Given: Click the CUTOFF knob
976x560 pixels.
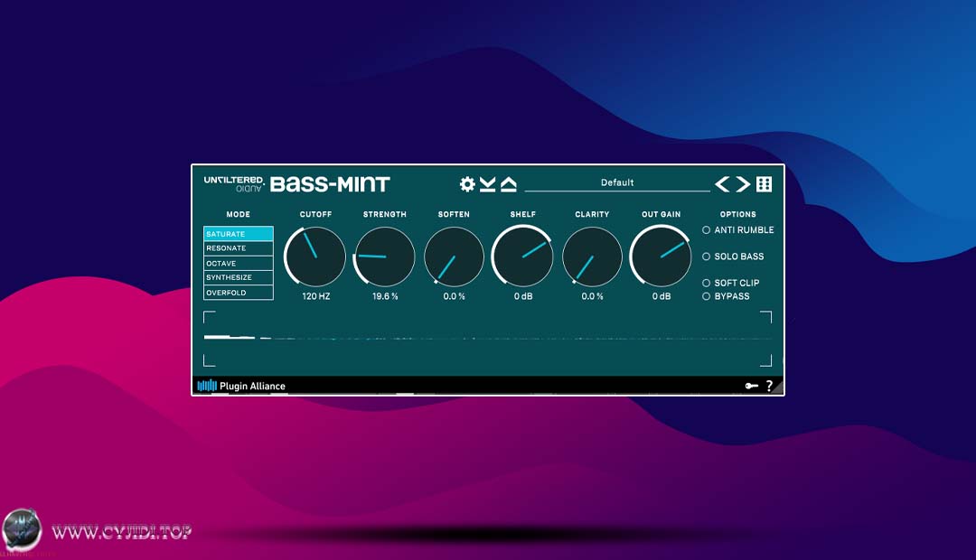Looking at the screenshot, I should [x=315, y=257].
